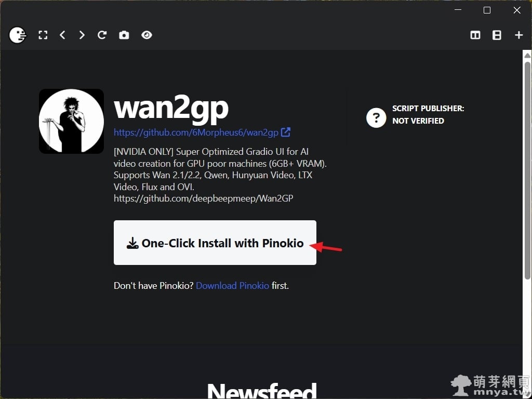Reload the page with the refresh icon
This screenshot has width=532, height=399.
[x=102, y=35]
